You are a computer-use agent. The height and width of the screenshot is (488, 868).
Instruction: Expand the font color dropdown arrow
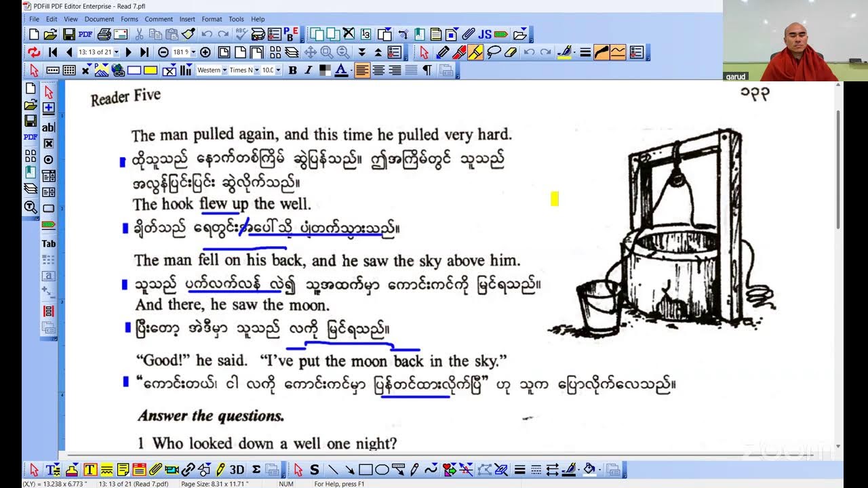click(351, 70)
